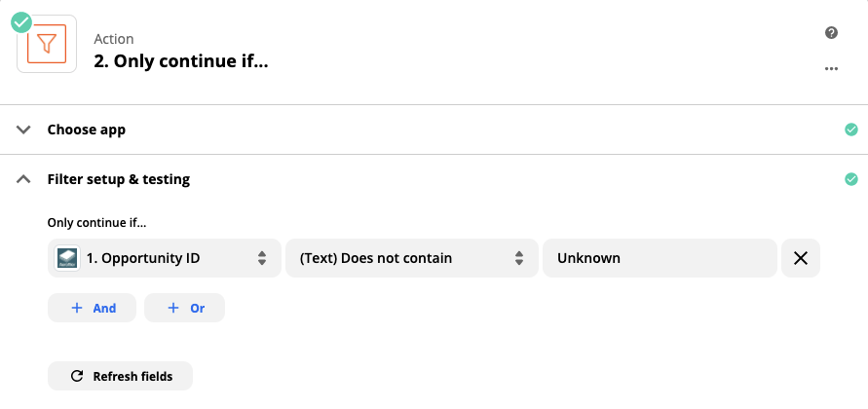
Task: Click the app icon in Opportunity ID field
Action: point(67,258)
